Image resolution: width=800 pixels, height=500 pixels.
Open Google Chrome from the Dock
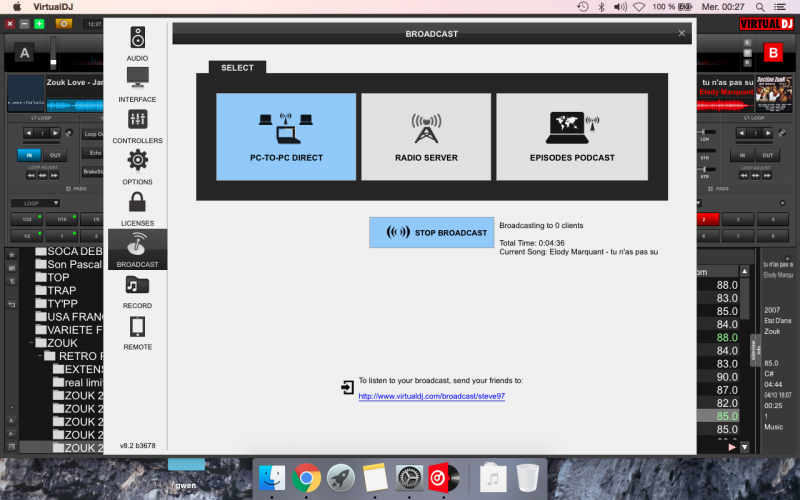point(306,478)
